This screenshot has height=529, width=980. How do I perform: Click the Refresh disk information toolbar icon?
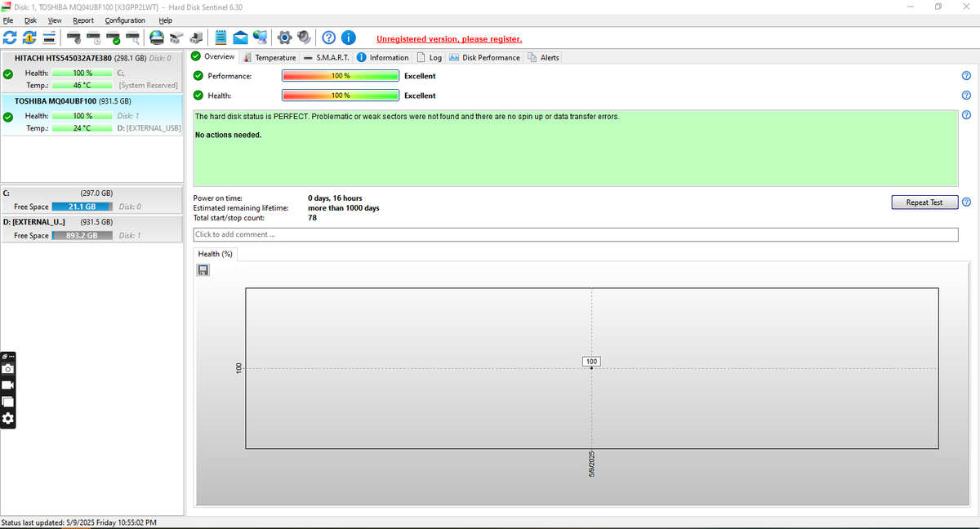10,37
